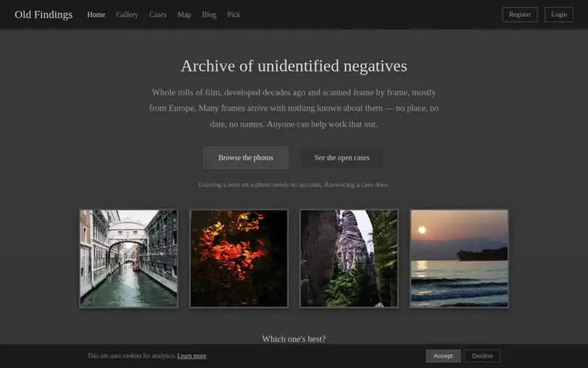This screenshot has width=588, height=368.
Task: Open the Map nav item
Action: [184, 15]
